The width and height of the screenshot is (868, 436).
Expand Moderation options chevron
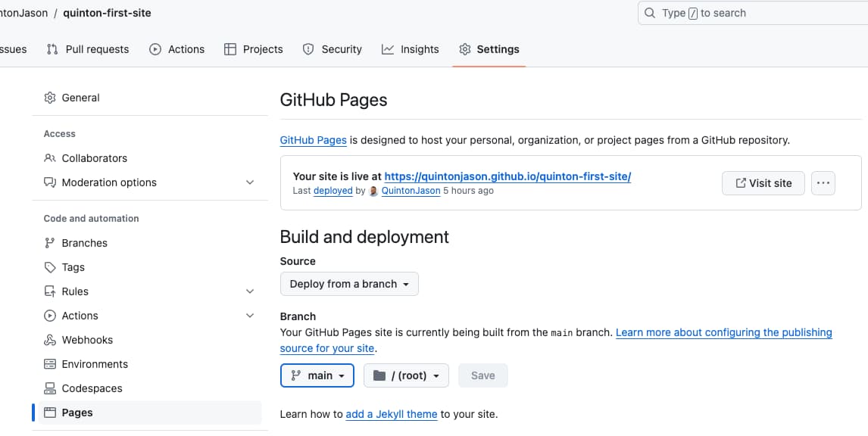(250, 182)
